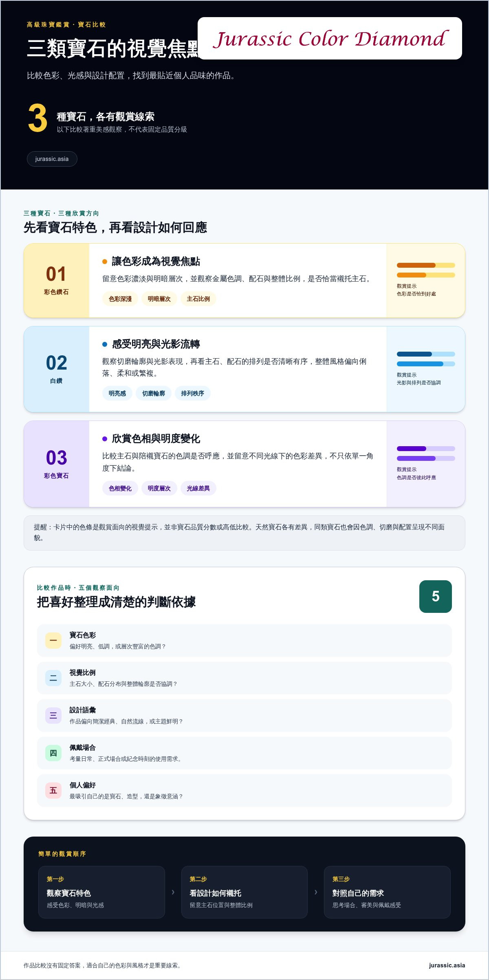This screenshot has width=489, height=980.
Task: Click the 簡單的觀賞順序 label
Action: click(62, 854)
